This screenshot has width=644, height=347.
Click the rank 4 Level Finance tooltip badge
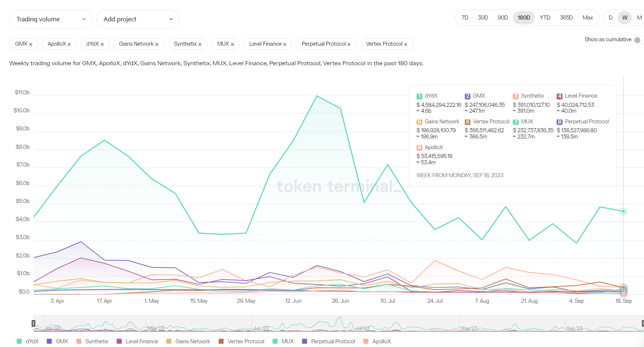coord(560,96)
